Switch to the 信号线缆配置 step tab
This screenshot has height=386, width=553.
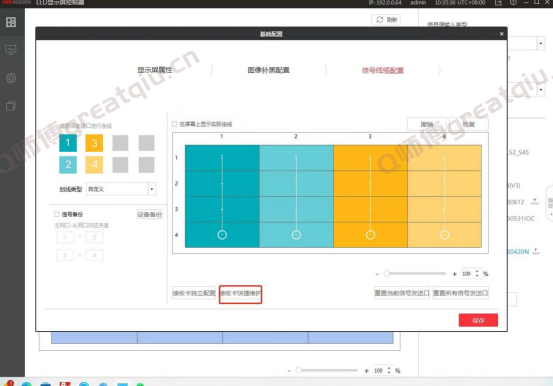[x=383, y=70]
